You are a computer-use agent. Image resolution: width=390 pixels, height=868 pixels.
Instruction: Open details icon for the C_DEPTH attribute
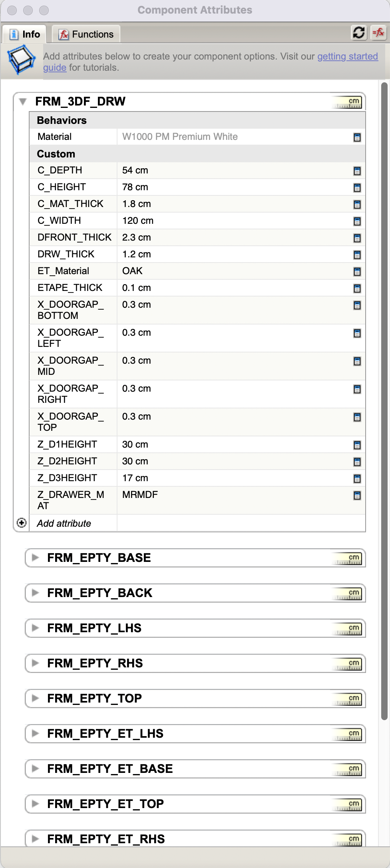pyautogui.click(x=357, y=171)
